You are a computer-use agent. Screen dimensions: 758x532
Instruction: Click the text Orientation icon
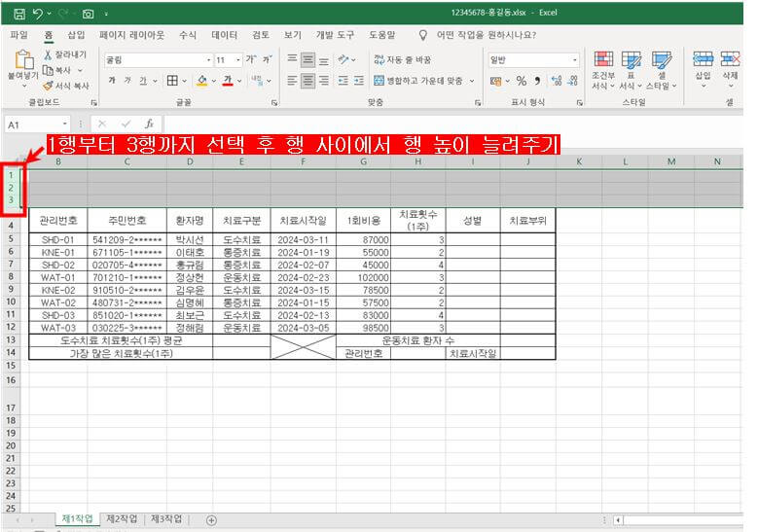tap(343, 59)
